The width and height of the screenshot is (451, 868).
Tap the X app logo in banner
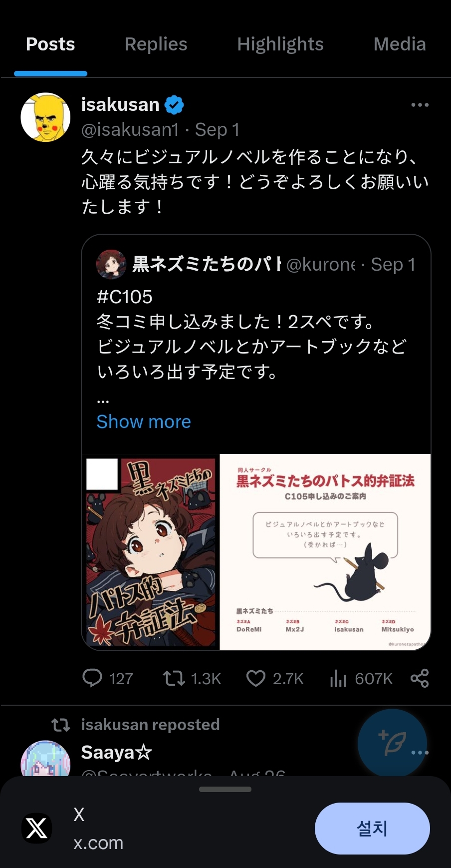point(37,828)
